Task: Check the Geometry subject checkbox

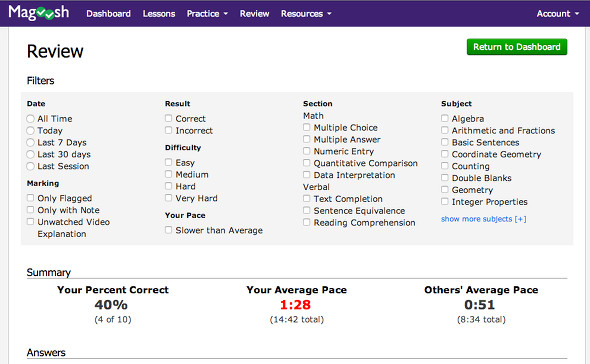Action: (x=445, y=189)
